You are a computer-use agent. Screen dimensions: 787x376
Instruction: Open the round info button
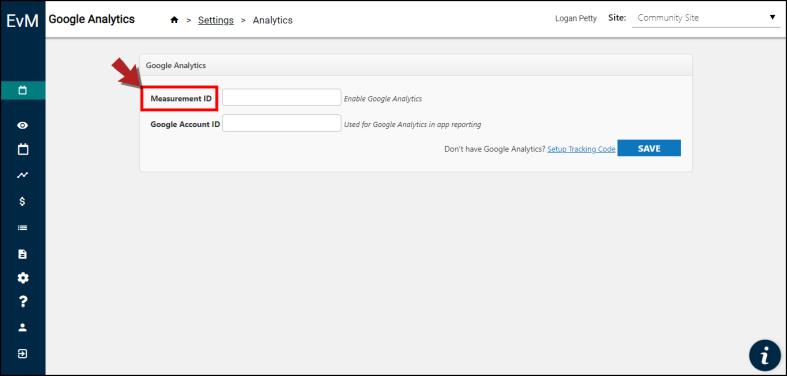[x=764, y=356]
